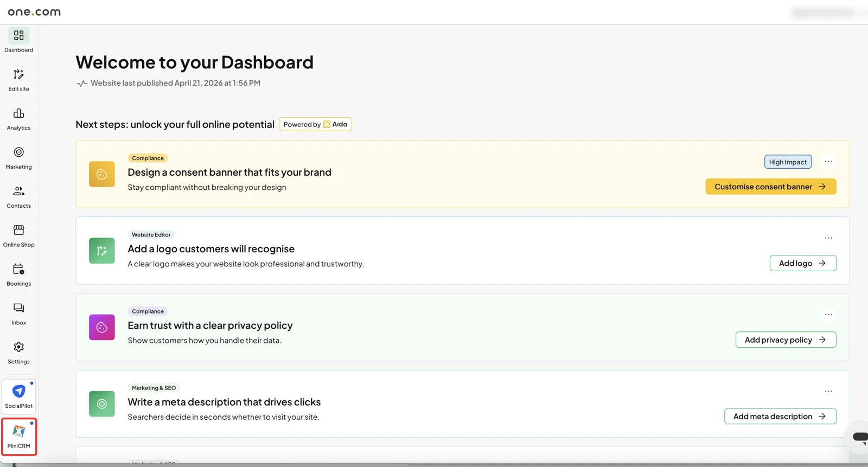Click 'Show customers how you handle their data.'
This screenshot has width=868, height=467.
click(205, 340)
